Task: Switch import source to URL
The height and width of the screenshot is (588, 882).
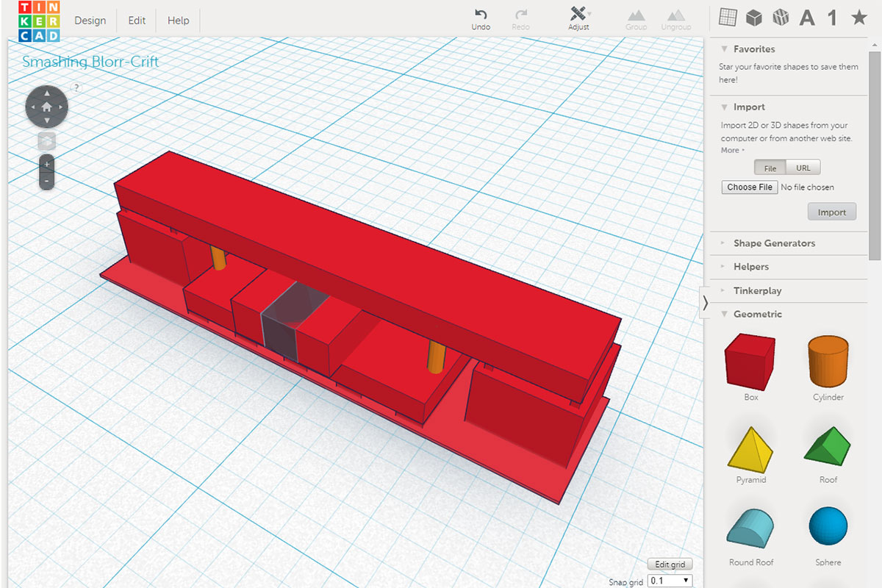Action: click(x=803, y=168)
